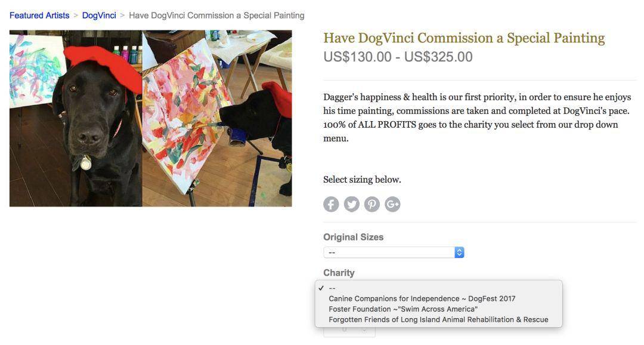Click the Have DogVinci Commission product title
This screenshot has width=644, height=345.
click(x=464, y=38)
